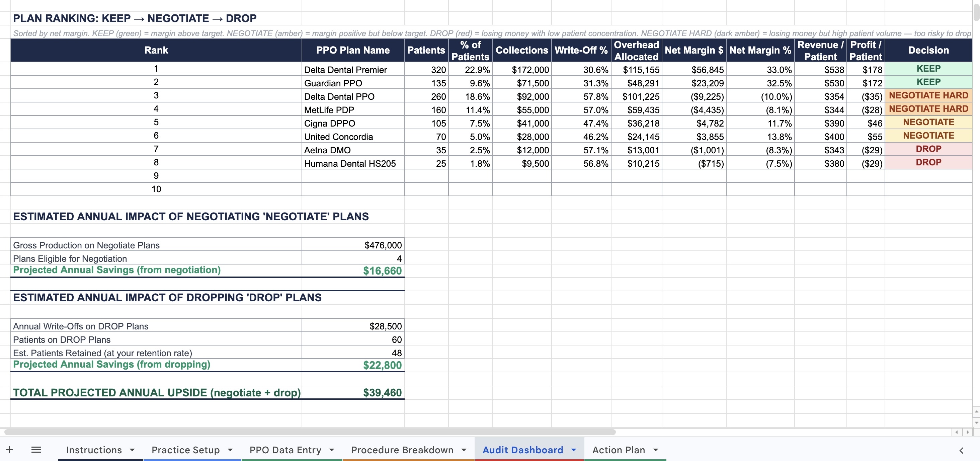Select the $39,460 total upside cell
980x461 pixels.
click(x=353, y=392)
